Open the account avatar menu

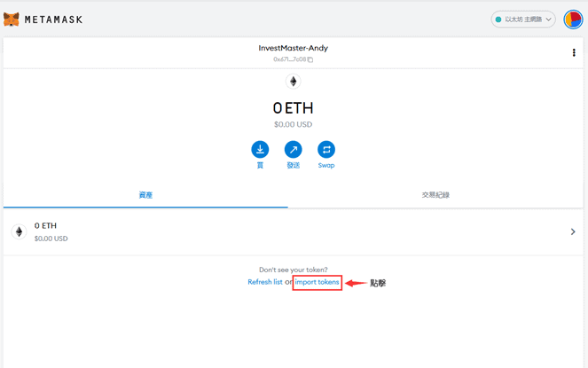point(573,20)
